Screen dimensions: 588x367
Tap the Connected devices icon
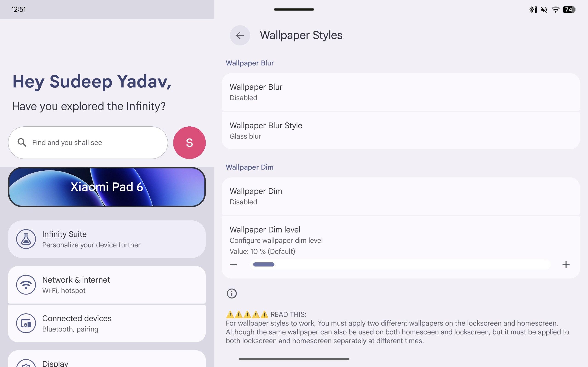(26, 323)
